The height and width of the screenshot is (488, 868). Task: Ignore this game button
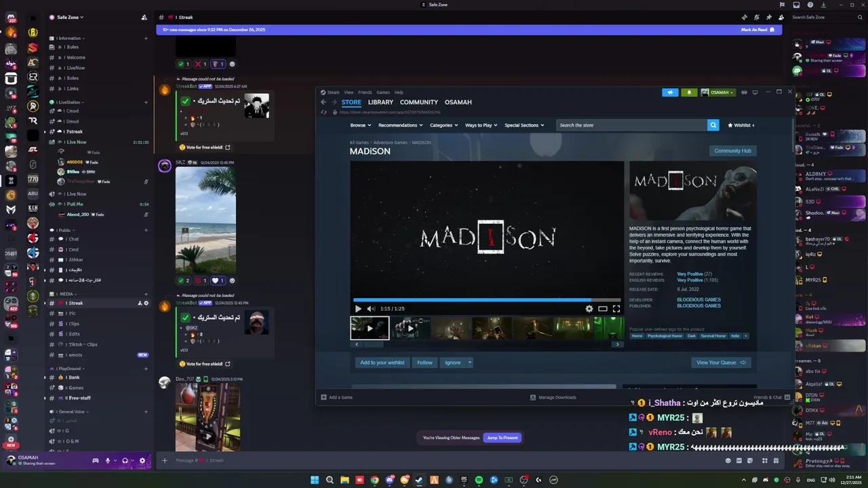click(x=452, y=363)
